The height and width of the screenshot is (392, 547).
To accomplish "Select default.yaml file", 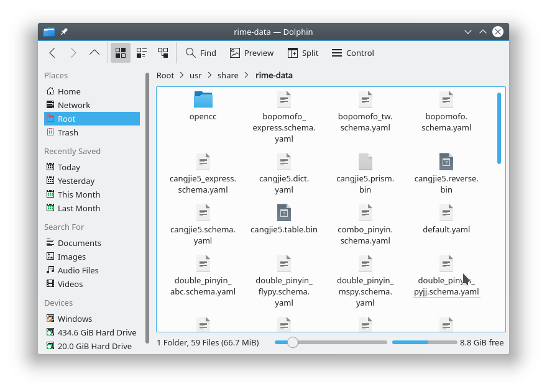I will [x=446, y=219].
